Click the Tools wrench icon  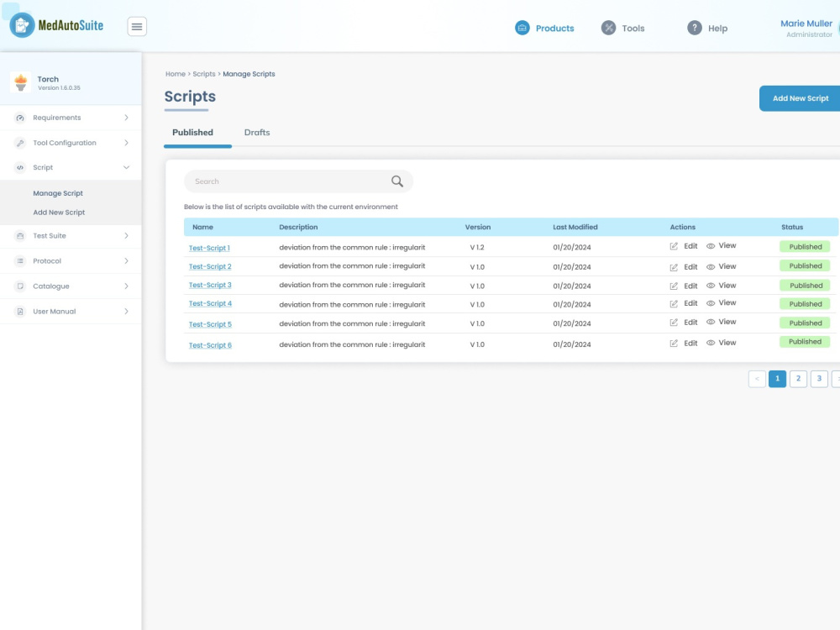tap(608, 28)
